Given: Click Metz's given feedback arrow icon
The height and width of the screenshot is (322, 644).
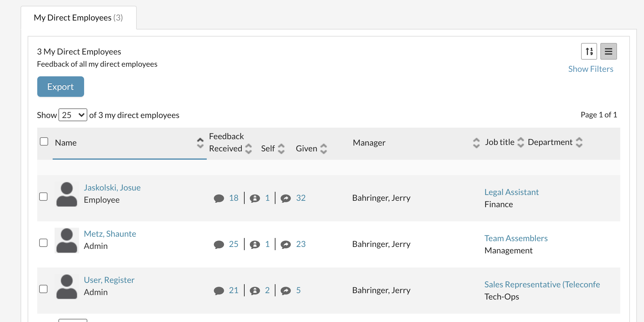Looking at the screenshot, I should (286, 245).
